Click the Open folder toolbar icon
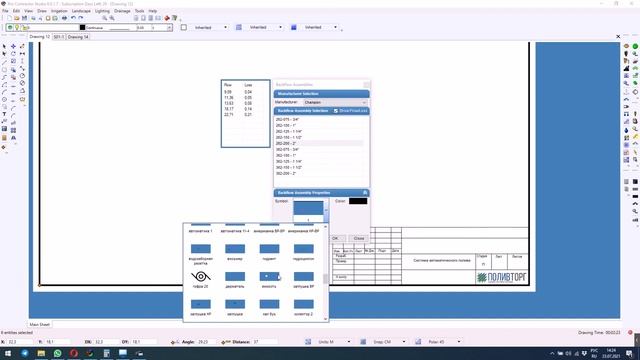This screenshot has width=640, height=360. tap(17, 18)
